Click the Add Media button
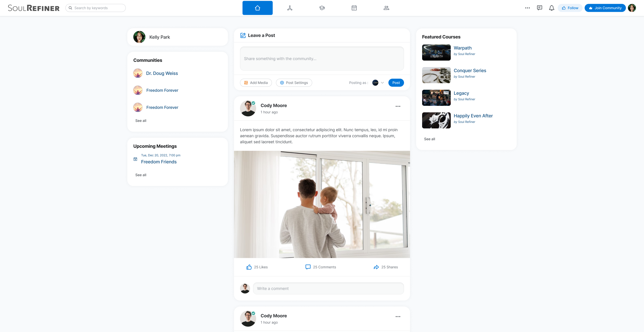Screen dimensions: 644x332 (x=256, y=83)
